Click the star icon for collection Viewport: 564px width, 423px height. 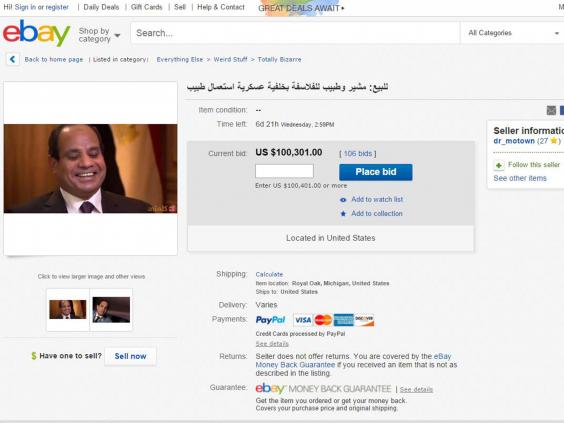click(x=343, y=214)
